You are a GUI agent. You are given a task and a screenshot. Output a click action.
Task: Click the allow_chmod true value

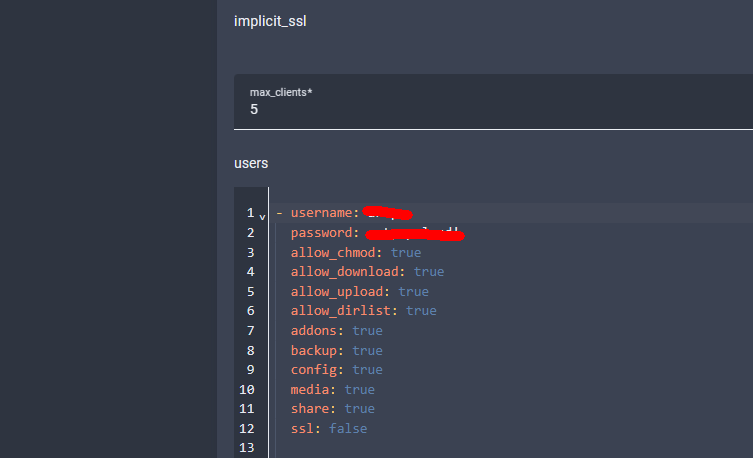pos(405,252)
